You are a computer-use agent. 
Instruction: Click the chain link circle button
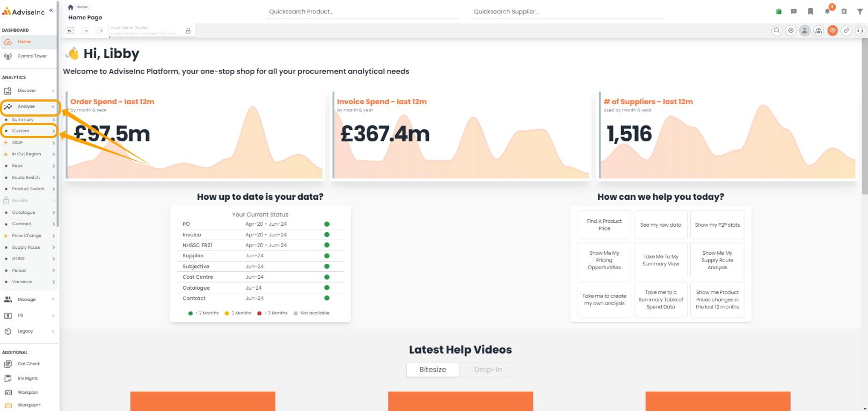click(847, 31)
